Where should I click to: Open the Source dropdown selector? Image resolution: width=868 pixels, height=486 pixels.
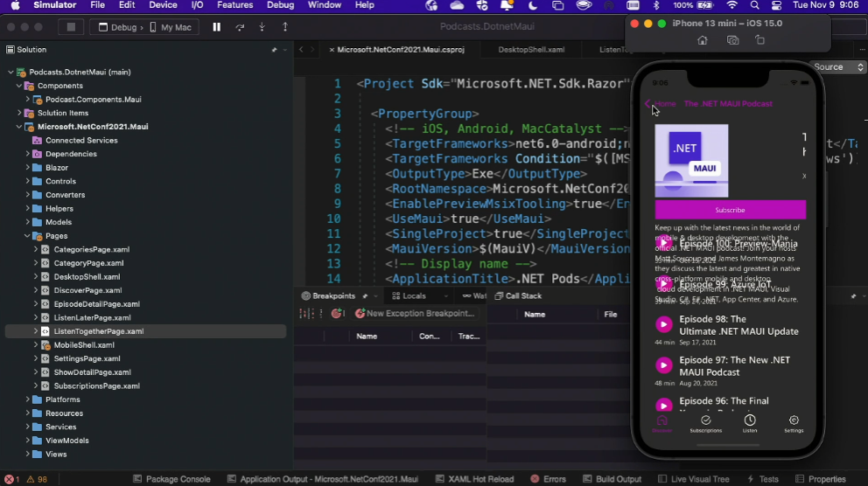[836, 67]
